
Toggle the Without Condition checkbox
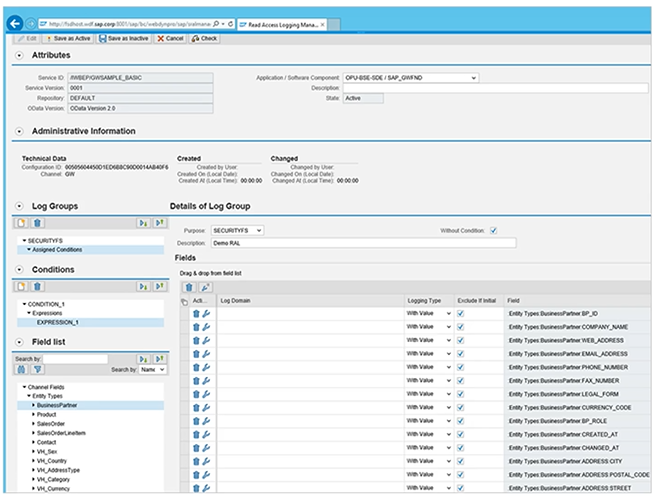pyautogui.click(x=493, y=230)
